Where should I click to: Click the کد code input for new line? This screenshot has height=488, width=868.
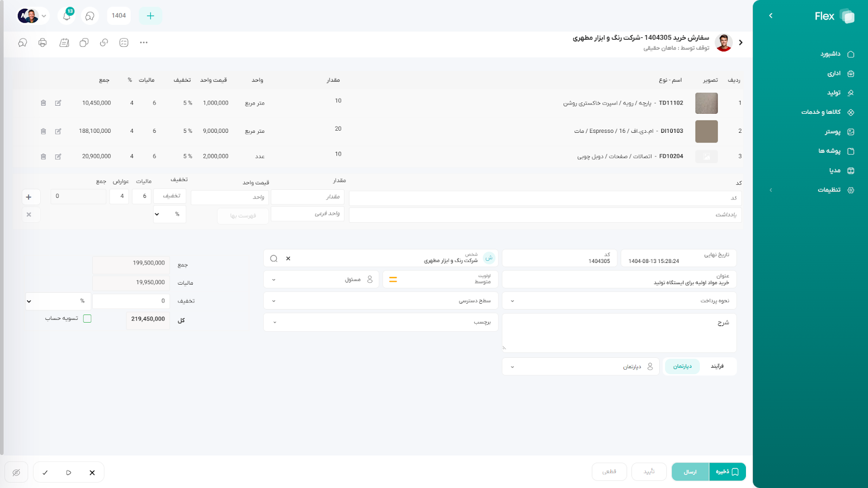click(545, 198)
